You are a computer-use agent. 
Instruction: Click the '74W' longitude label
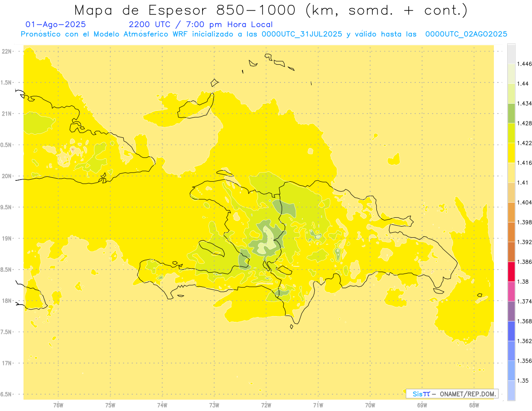tap(162, 405)
